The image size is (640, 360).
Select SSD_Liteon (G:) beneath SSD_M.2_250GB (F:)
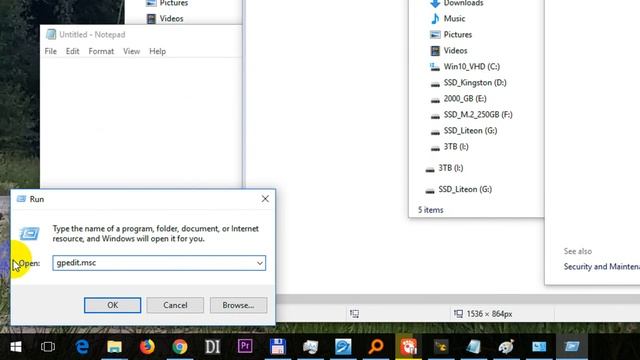click(x=470, y=131)
